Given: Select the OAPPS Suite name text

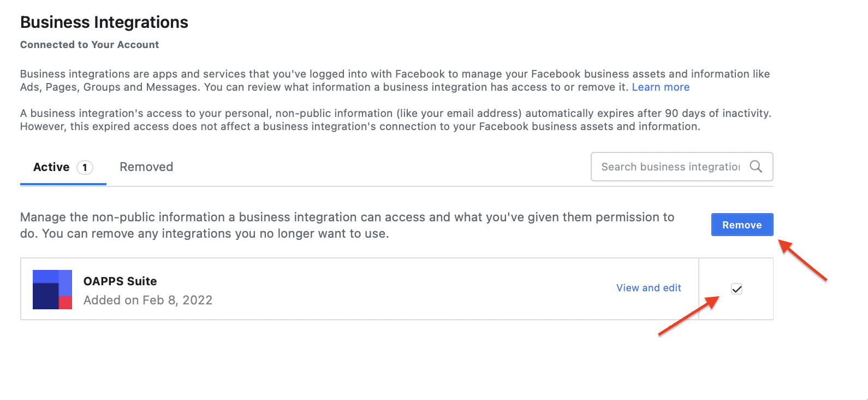Looking at the screenshot, I should [x=120, y=281].
